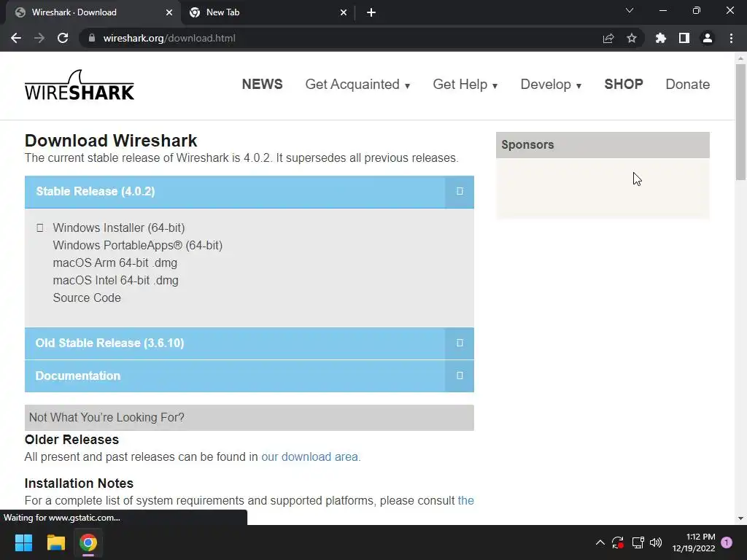The image size is (747, 560).
Task: Click the scrollbar down arrow
Action: tap(740, 518)
